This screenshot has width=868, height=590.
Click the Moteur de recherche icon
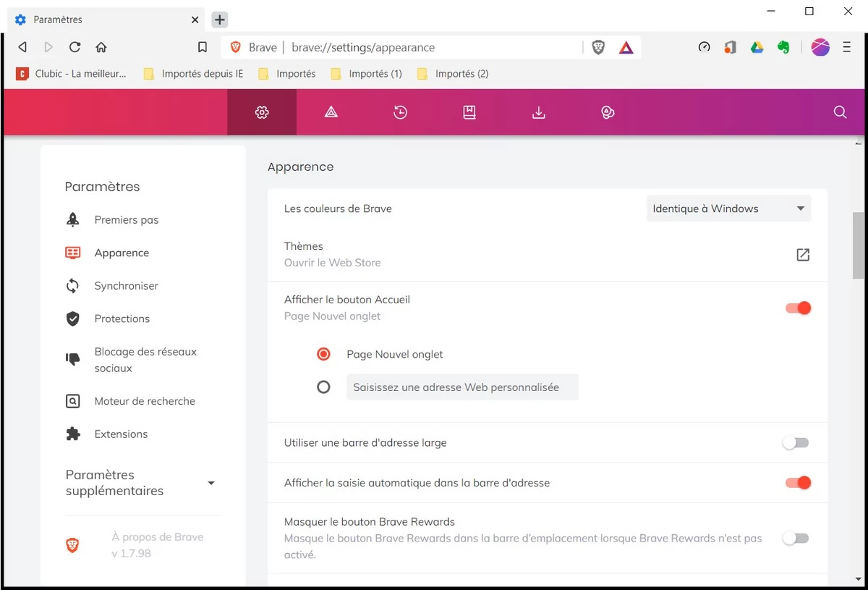pos(73,401)
